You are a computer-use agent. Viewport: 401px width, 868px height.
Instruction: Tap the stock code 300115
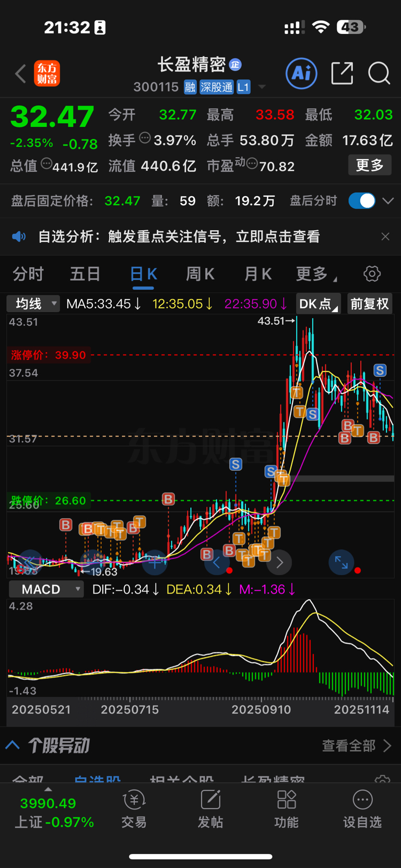coord(156,87)
